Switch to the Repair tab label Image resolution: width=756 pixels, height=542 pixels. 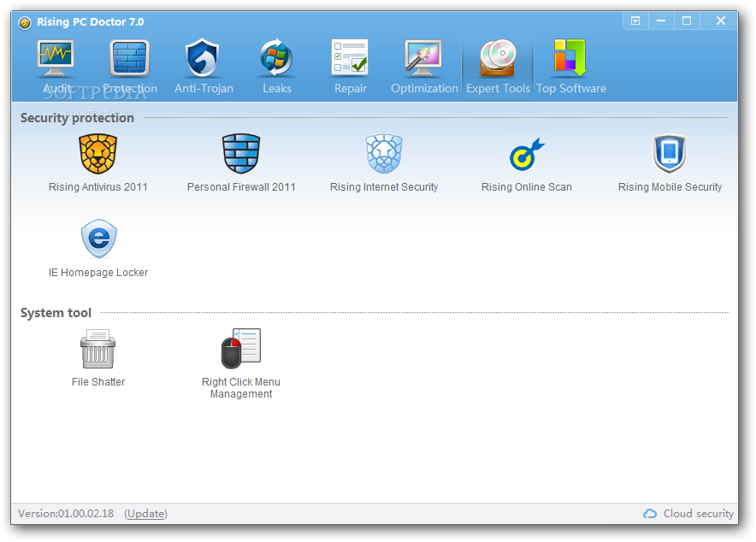point(351,89)
